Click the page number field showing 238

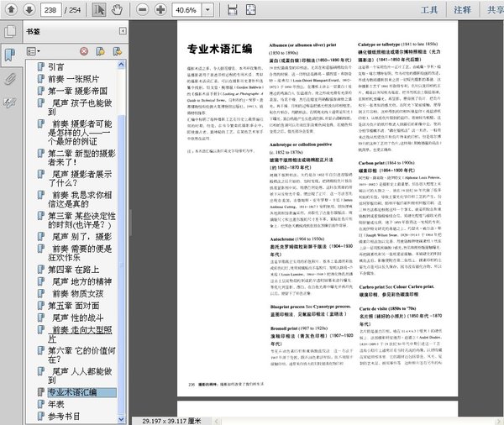point(50,10)
